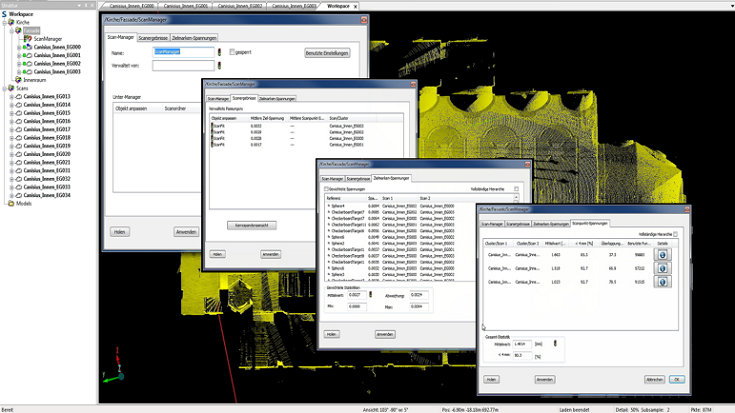735x413 pixels.
Task: Click the Laden beendet status bar text
Action: (x=574, y=410)
